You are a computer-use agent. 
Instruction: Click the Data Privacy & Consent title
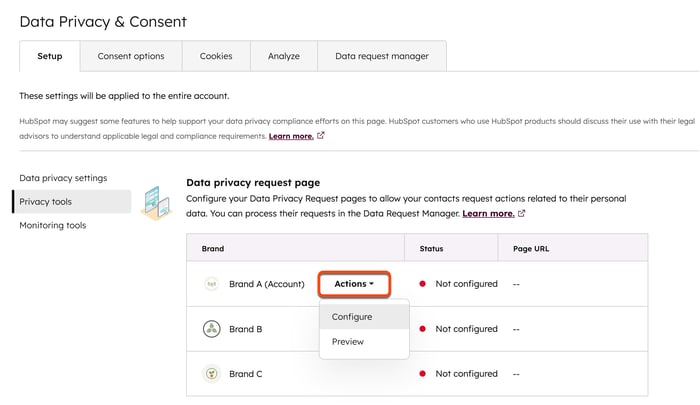tap(103, 21)
